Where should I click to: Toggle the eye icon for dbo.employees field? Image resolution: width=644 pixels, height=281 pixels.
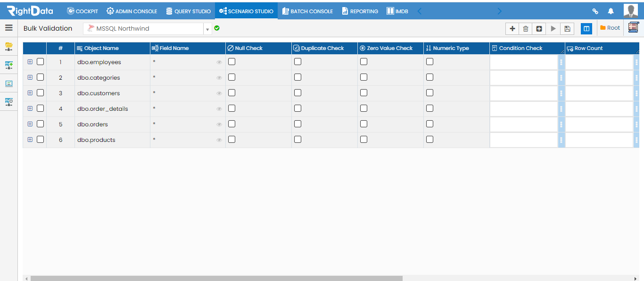click(219, 62)
